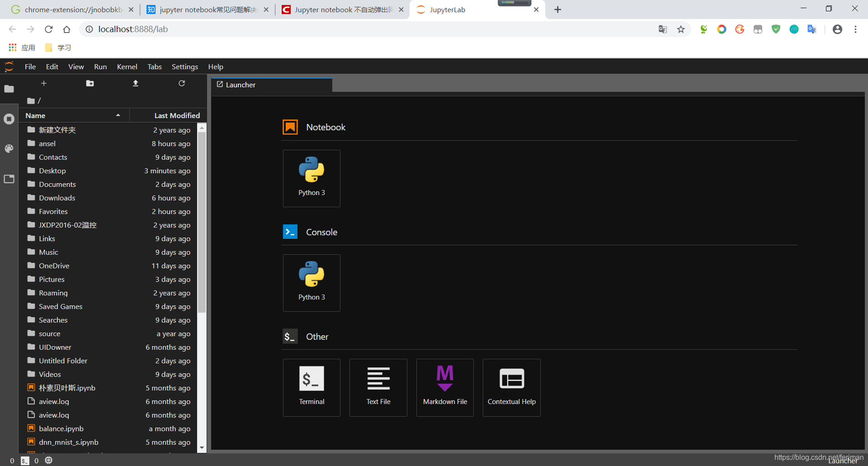This screenshot has height=466, width=868.
Task: Select the Downloads folder
Action: tap(108, 198)
